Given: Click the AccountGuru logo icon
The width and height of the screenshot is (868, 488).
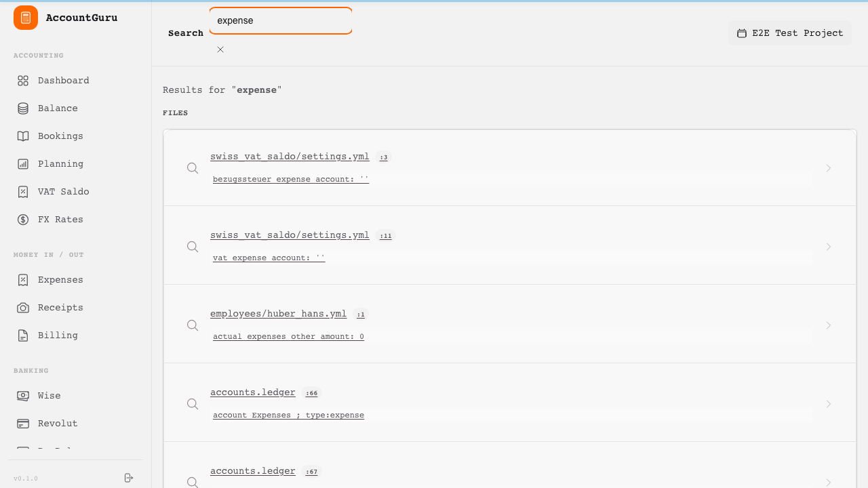Looking at the screenshot, I should tap(26, 18).
